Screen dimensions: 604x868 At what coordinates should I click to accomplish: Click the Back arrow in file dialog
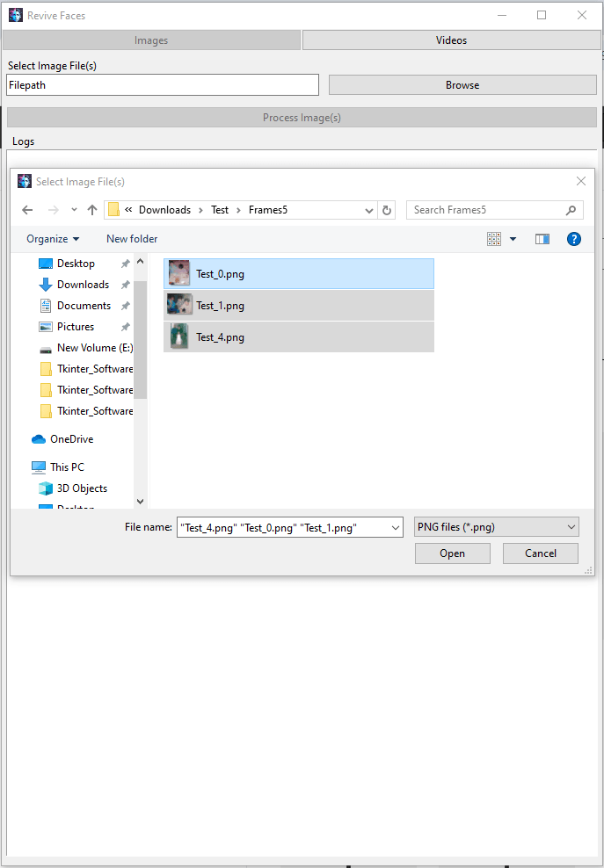[27, 210]
